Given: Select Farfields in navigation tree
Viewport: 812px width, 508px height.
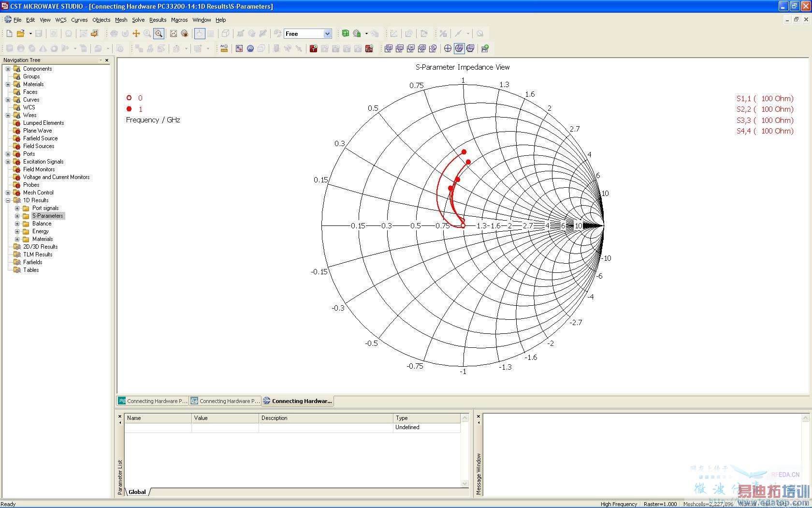Looking at the screenshot, I should click(x=32, y=262).
